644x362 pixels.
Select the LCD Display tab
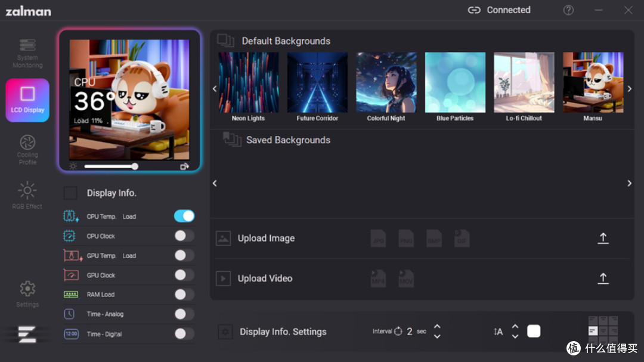[x=27, y=100]
